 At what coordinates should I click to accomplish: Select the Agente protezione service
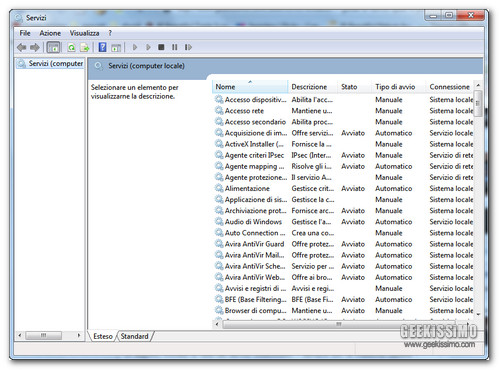(x=344, y=177)
